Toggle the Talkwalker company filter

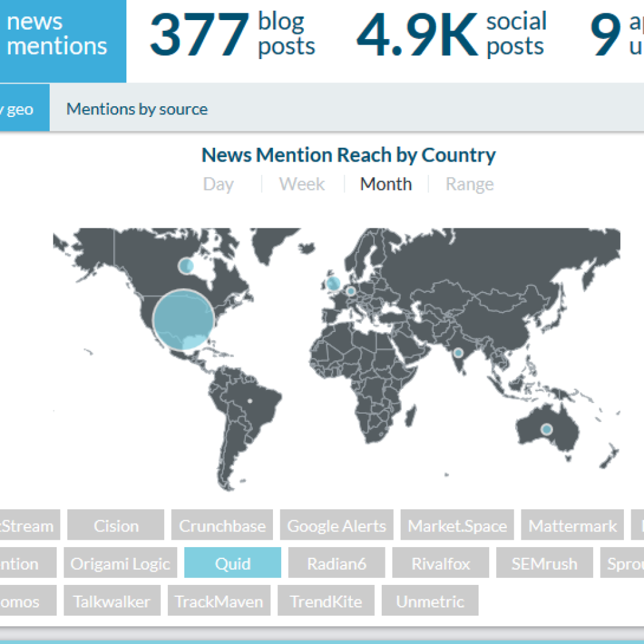coord(112,601)
